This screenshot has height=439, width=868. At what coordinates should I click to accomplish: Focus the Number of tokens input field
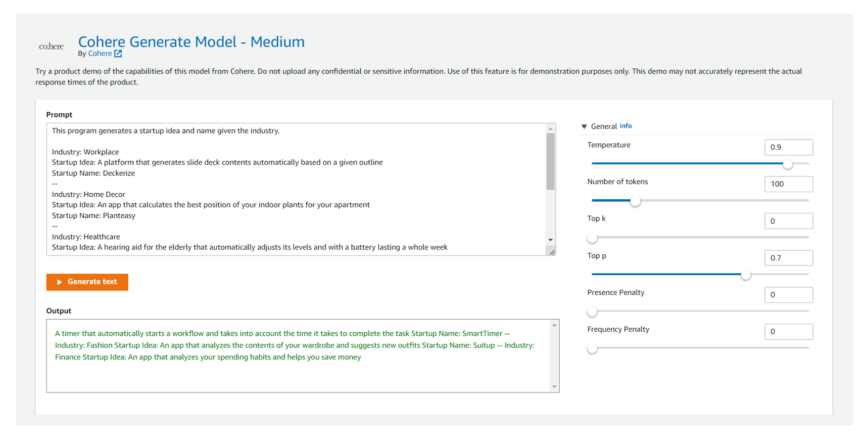(788, 184)
